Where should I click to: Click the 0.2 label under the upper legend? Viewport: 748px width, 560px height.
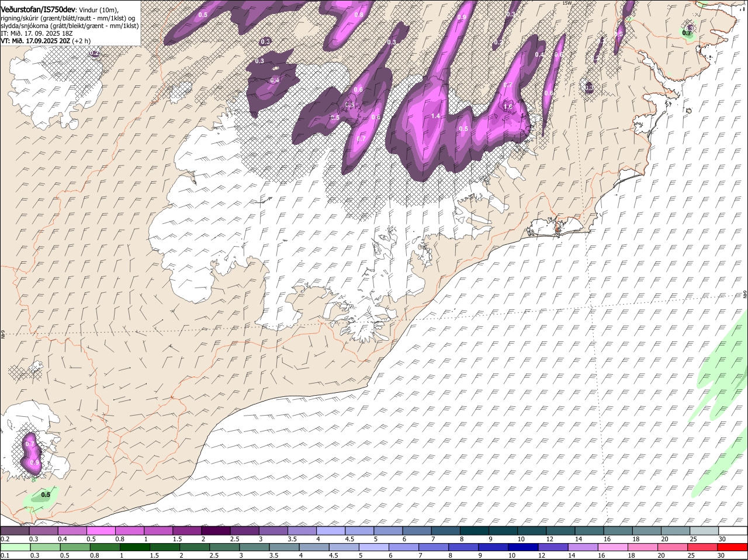coord(5,539)
